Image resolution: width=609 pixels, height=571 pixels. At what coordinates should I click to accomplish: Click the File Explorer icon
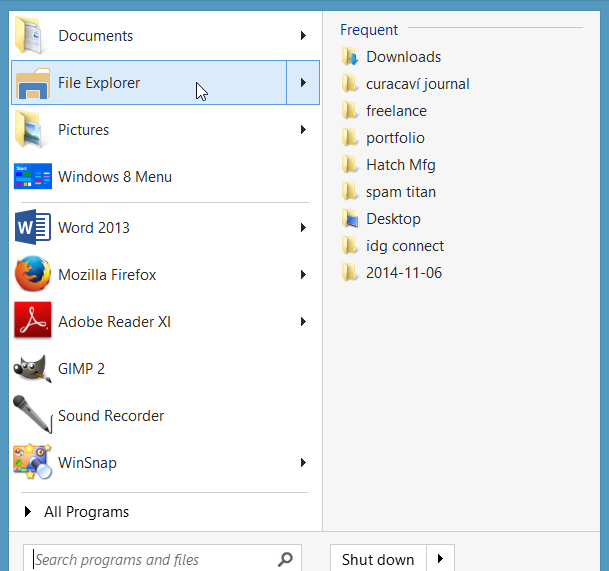[33, 83]
